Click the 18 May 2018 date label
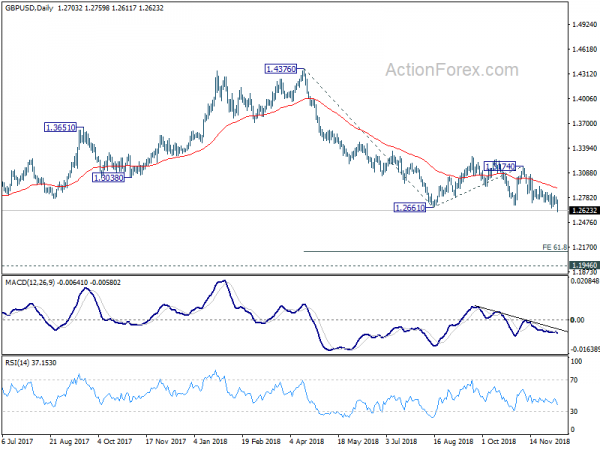 [358, 441]
